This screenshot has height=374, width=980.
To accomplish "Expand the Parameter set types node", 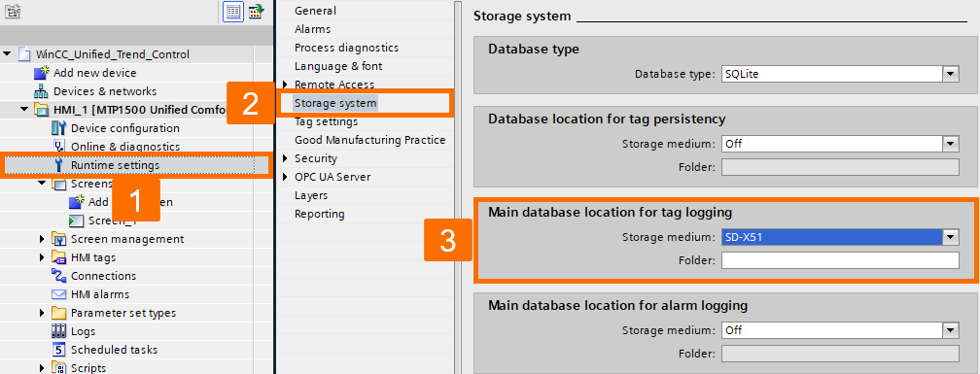I will tap(42, 313).
